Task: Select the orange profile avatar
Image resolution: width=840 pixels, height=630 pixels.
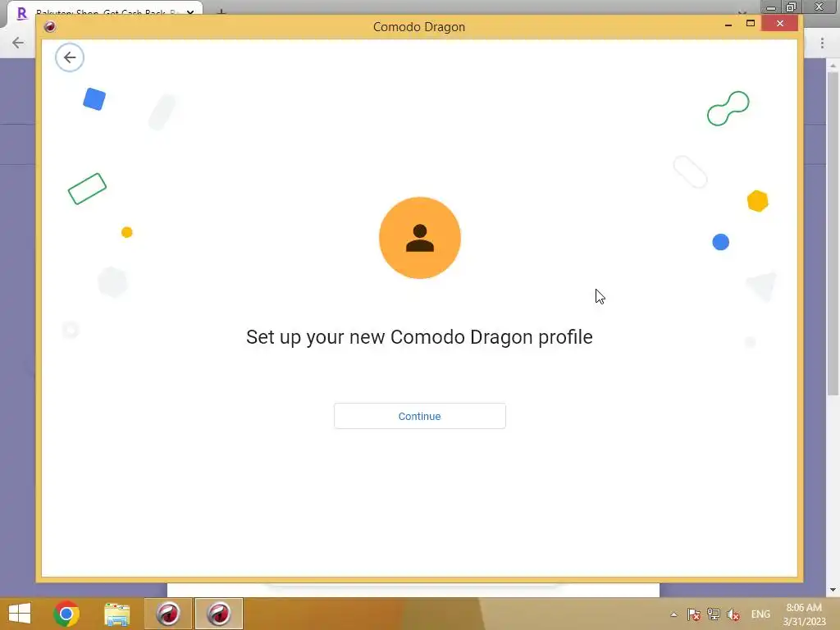Action: [x=419, y=238]
